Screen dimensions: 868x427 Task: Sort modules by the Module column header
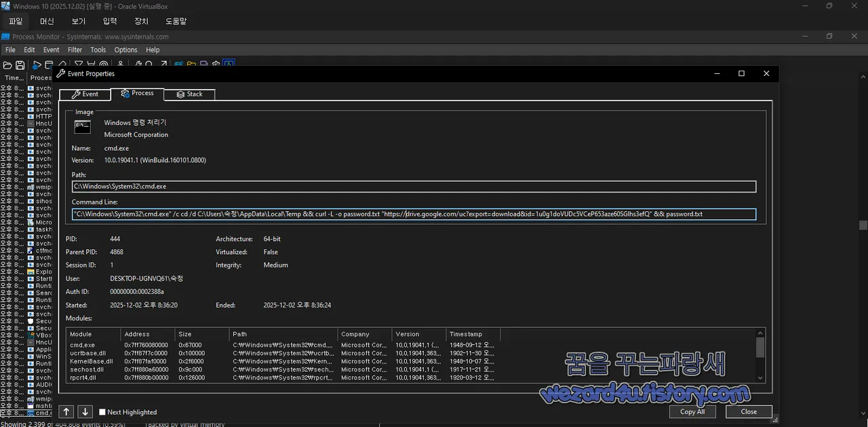(94, 334)
